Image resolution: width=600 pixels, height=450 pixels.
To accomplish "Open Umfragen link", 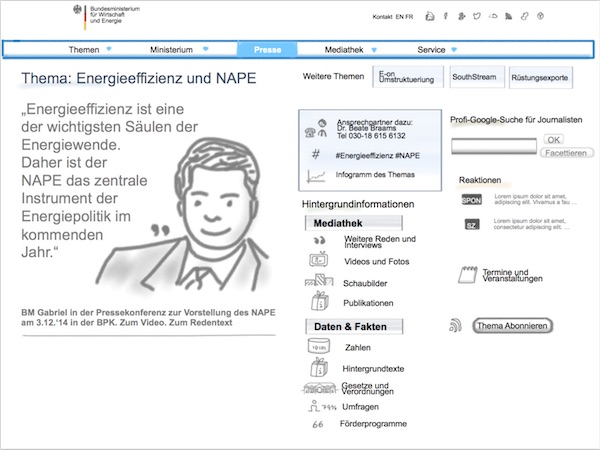I will (x=360, y=407).
